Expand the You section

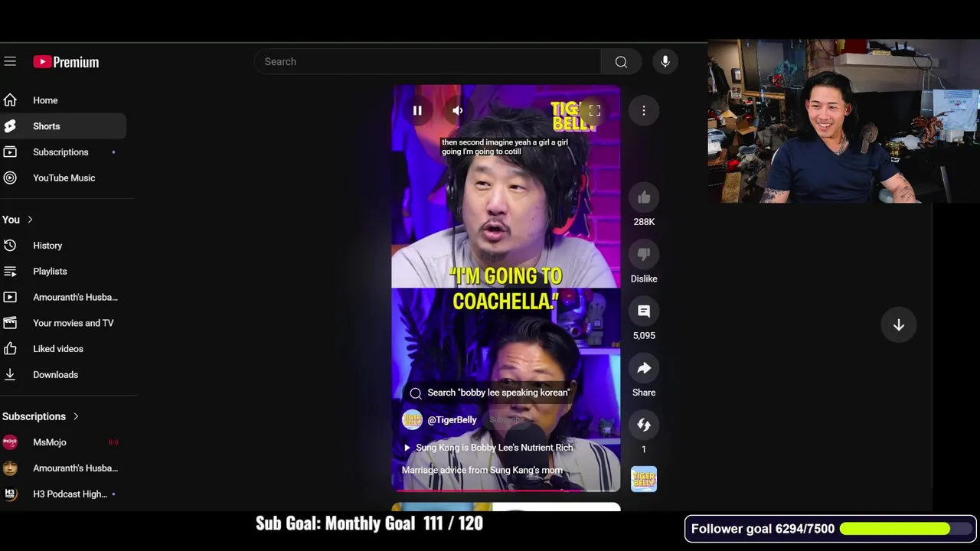pyautogui.click(x=18, y=220)
